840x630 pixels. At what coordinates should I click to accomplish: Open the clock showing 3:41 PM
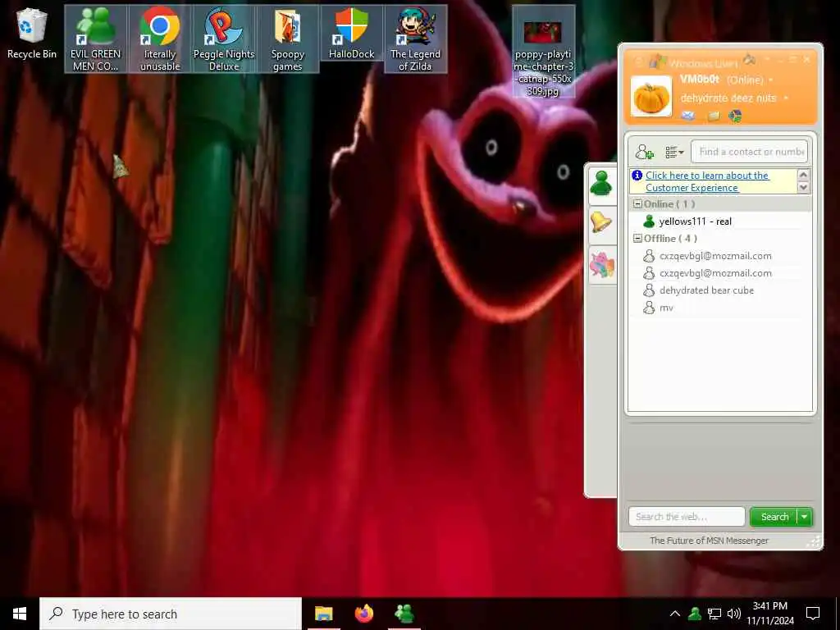(769, 614)
